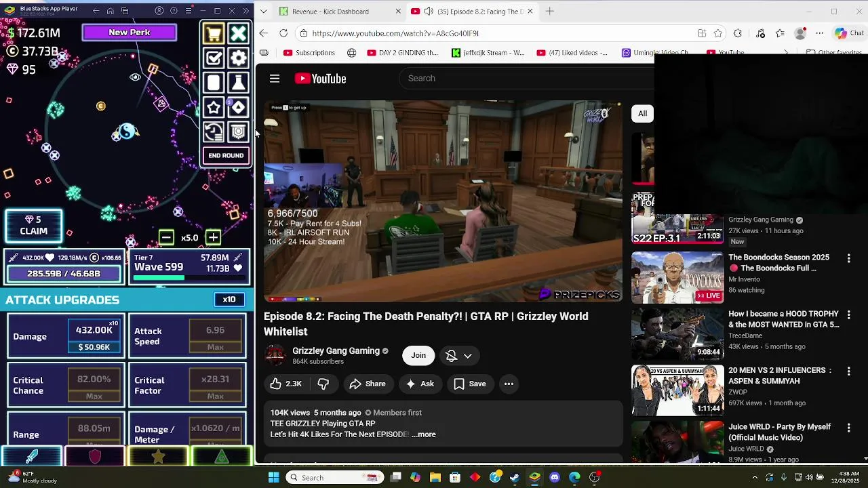
Task: Click the New Perk button
Action: tap(130, 33)
